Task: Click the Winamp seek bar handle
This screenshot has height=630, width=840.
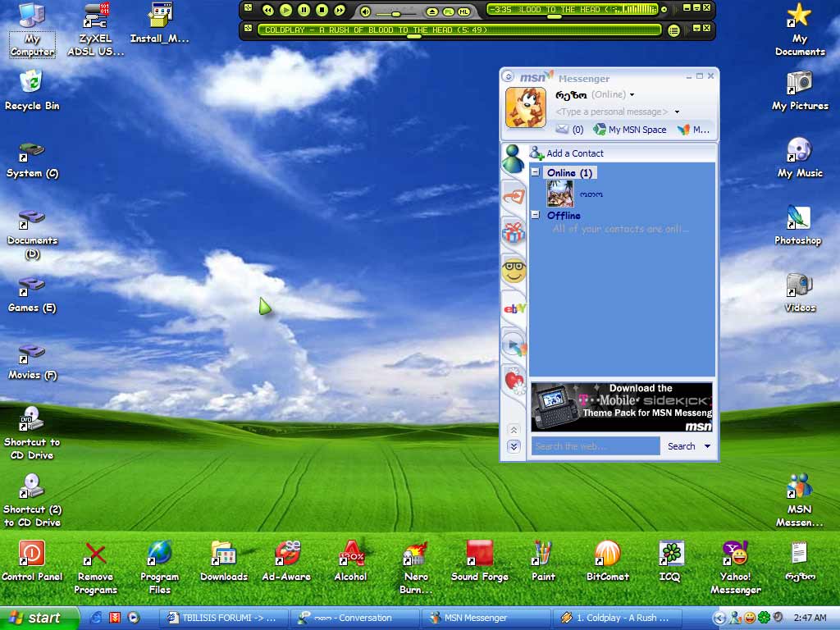Action: 554,16
